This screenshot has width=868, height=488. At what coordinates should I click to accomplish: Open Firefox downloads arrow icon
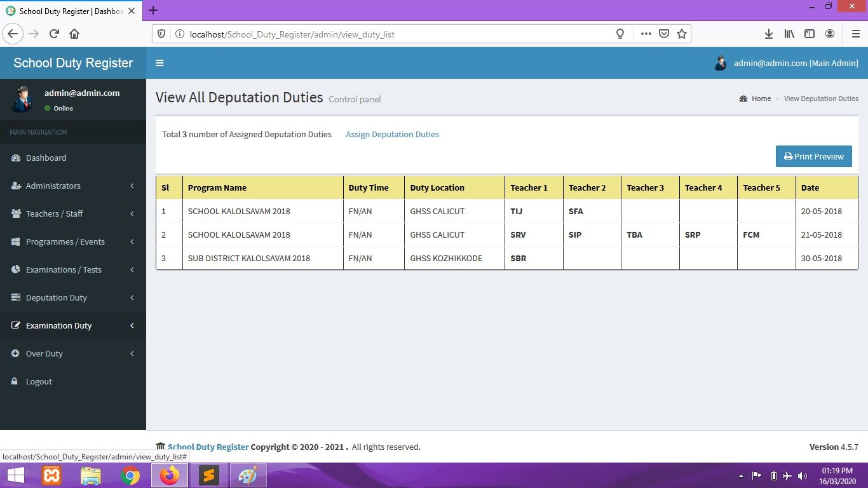point(768,34)
